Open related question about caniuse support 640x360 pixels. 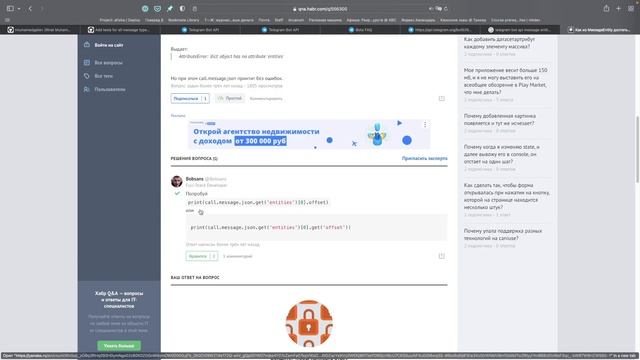pyautogui.click(x=503, y=235)
